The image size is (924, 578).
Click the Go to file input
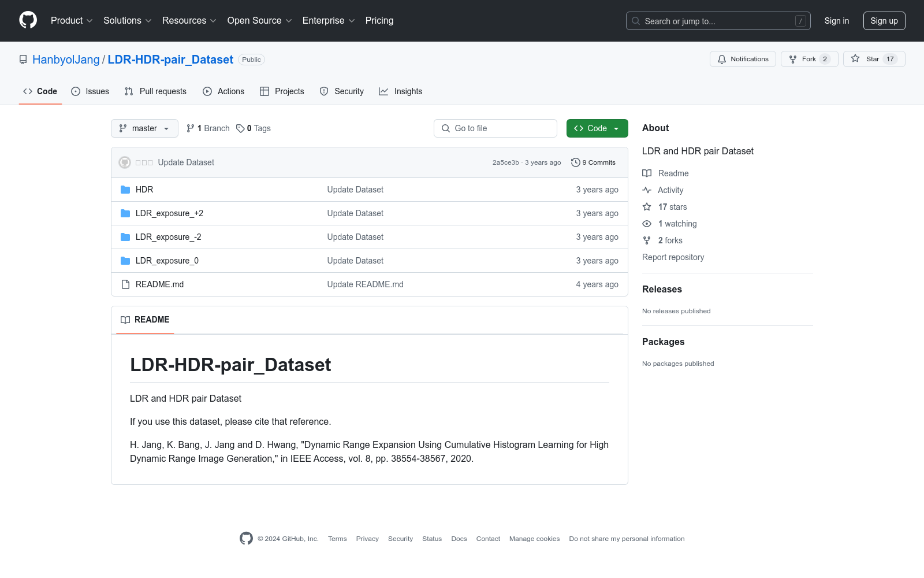495,128
